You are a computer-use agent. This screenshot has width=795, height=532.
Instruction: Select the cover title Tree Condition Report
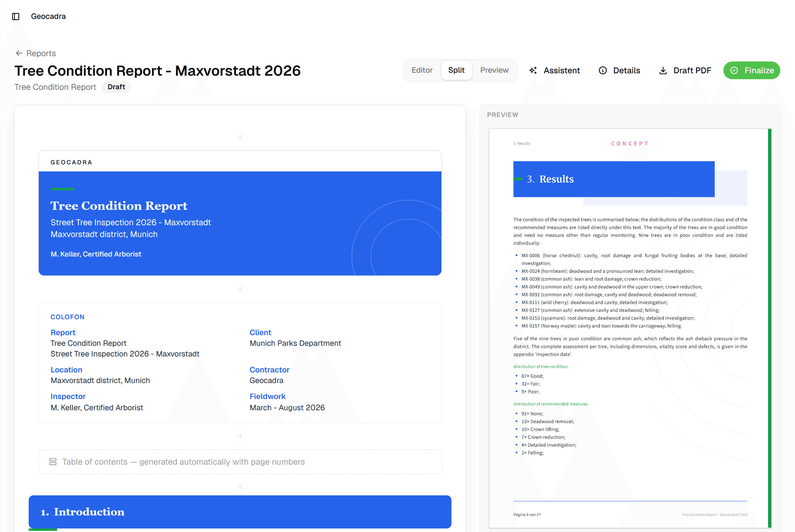click(119, 206)
